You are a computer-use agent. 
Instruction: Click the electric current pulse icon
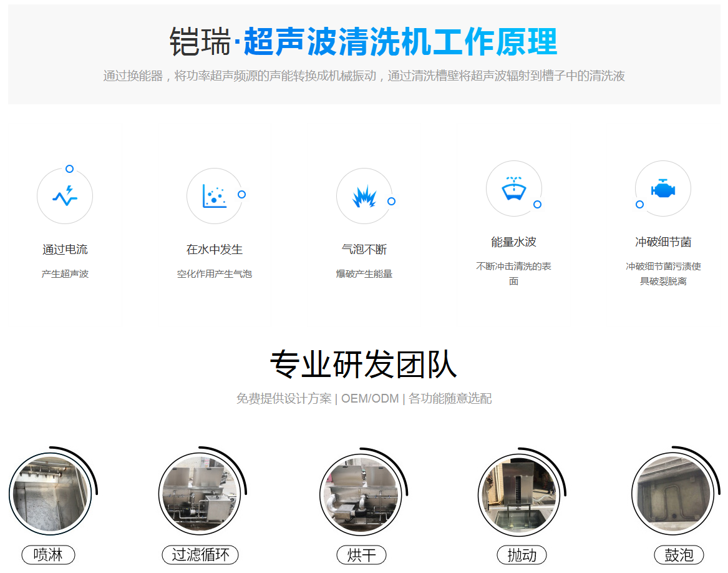[x=65, y=196]
